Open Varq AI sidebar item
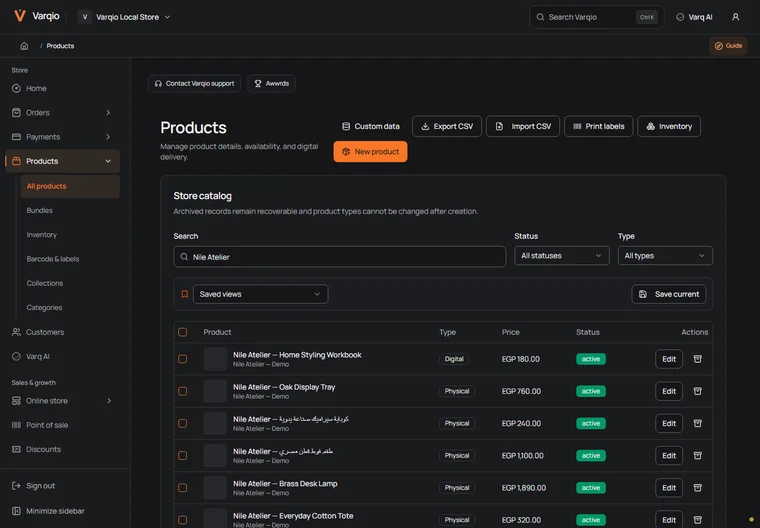 [x=62, y=356]
